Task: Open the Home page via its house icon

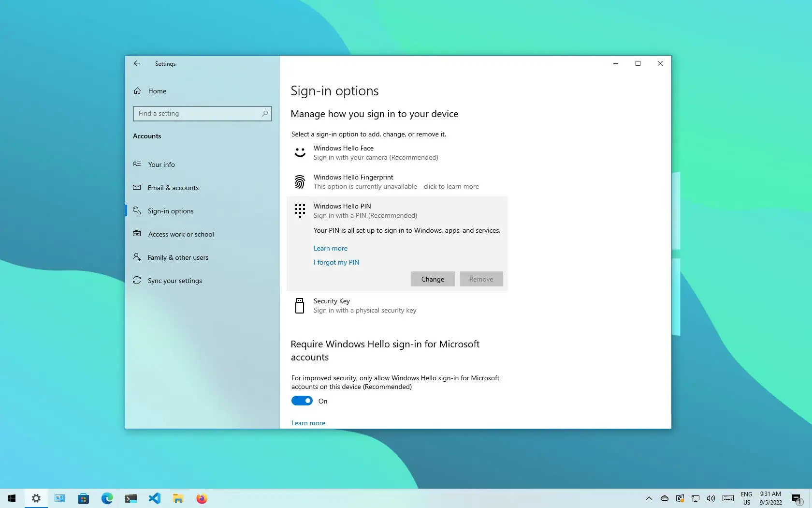Action: pyautogui.click(x=137, y=91)
